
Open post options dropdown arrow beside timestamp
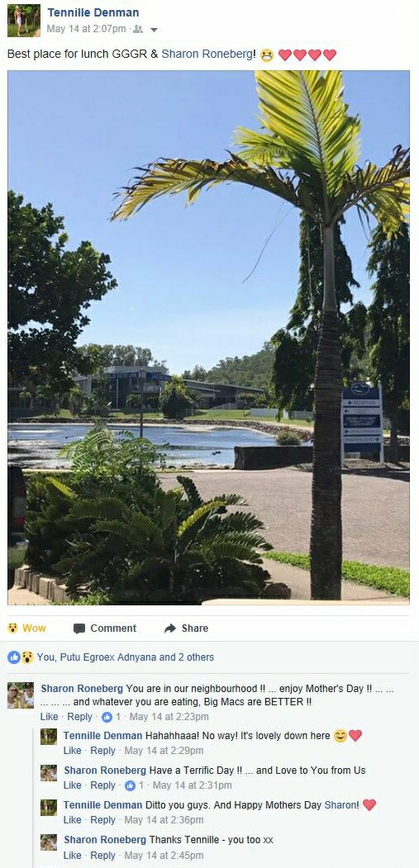click(x=154, y=30)
